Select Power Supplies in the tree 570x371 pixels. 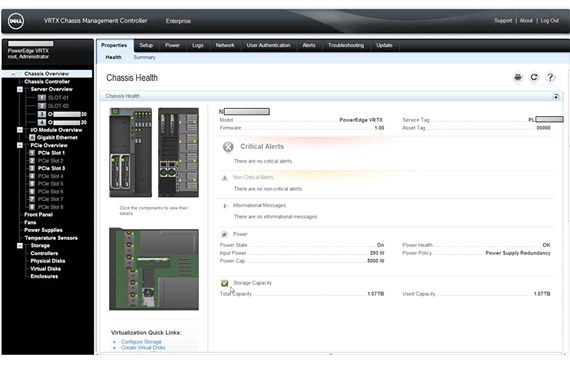click(43, 230)
